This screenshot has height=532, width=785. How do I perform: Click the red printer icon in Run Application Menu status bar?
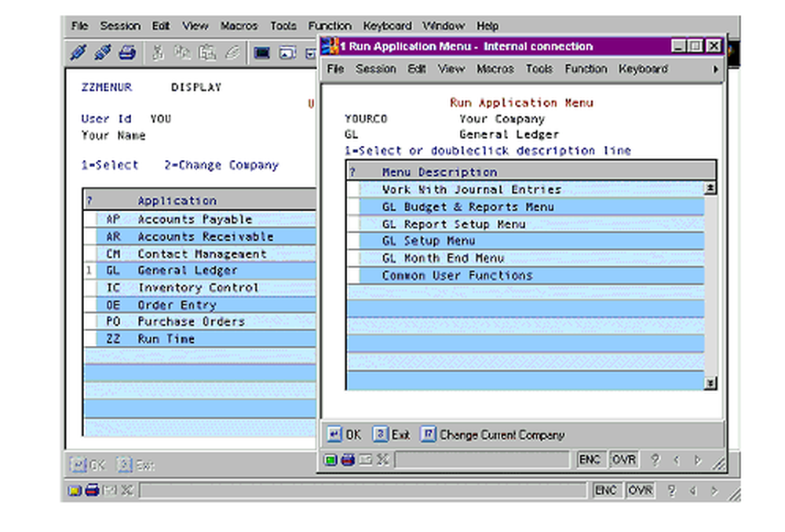pyautogui.click(x=348, y=460)
